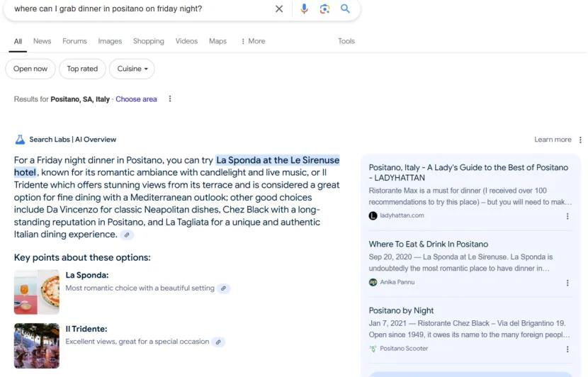Open options dots next to Choose area
Image resolution: width=588 pixels, height=377 pixels.
coord(170,99)
